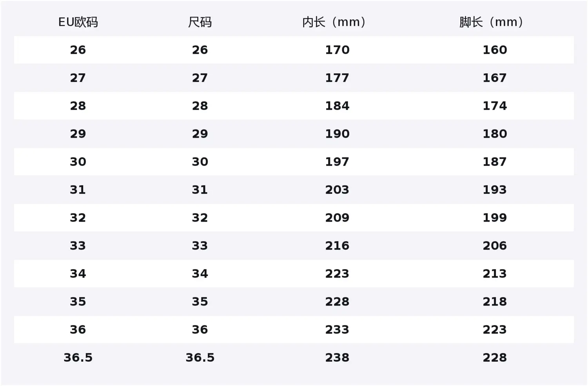Screen dimensions: 588x386
Task: Select size 35 in 尺码 column
Action: tap(200, 302)
